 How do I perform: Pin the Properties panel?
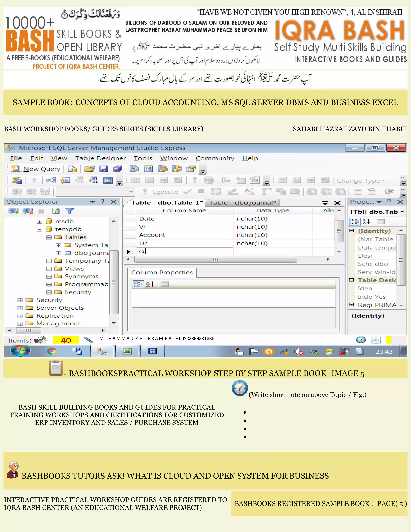tap(389, 201)
